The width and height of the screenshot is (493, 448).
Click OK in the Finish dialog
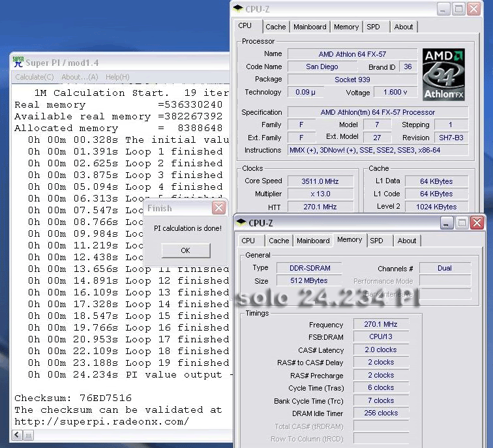186,250
